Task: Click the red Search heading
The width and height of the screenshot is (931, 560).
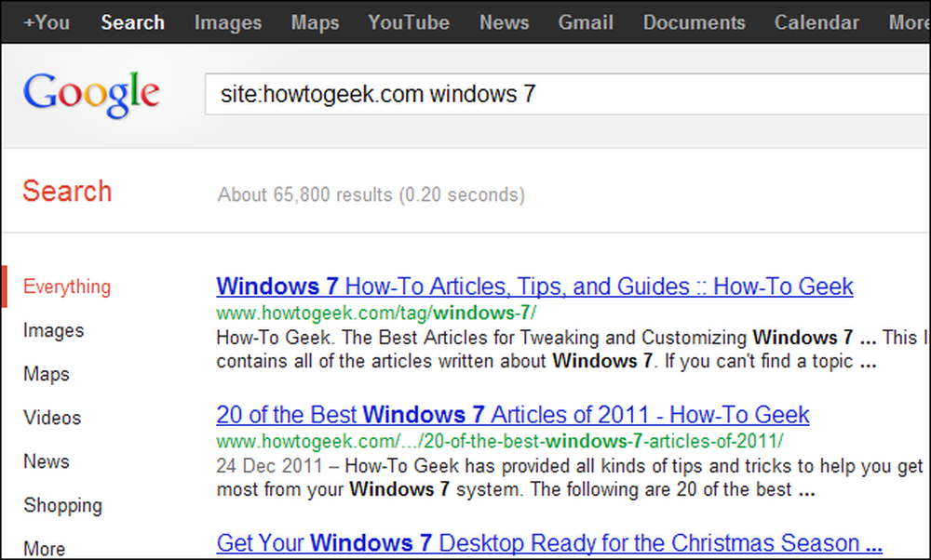Action: [67, 191]
